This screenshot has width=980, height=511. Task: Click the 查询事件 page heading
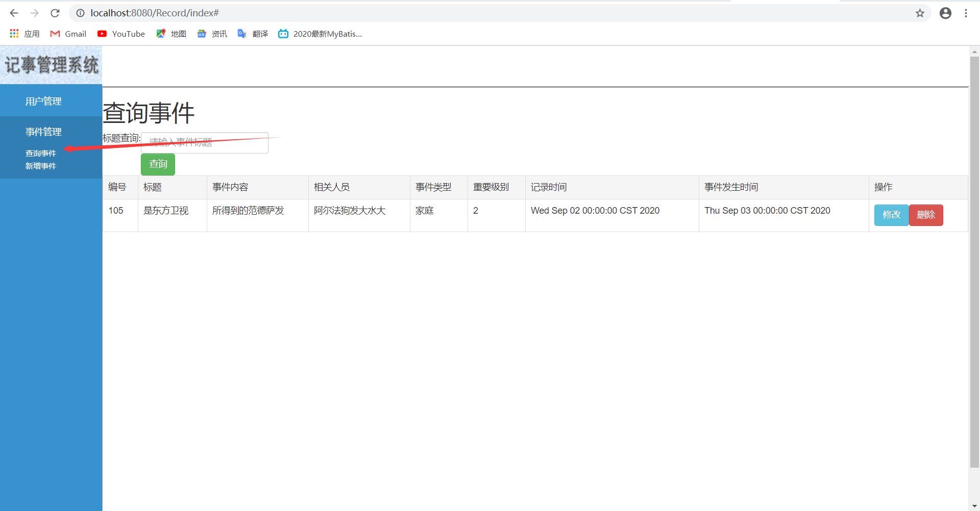pyautogui.click(x=149, y=113)
